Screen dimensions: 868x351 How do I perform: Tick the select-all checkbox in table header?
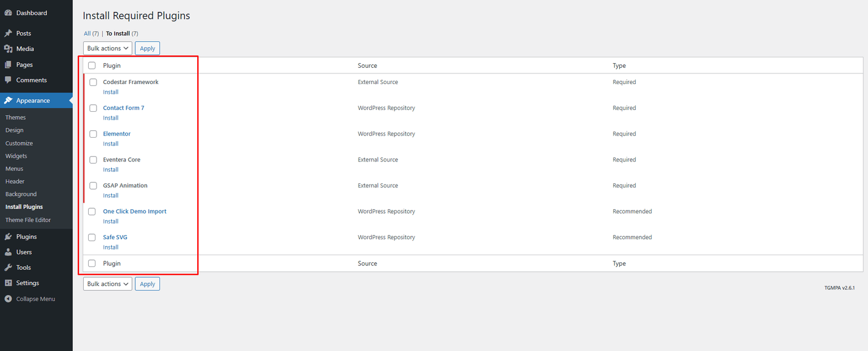pyautogui.click(x=92, y=65)
